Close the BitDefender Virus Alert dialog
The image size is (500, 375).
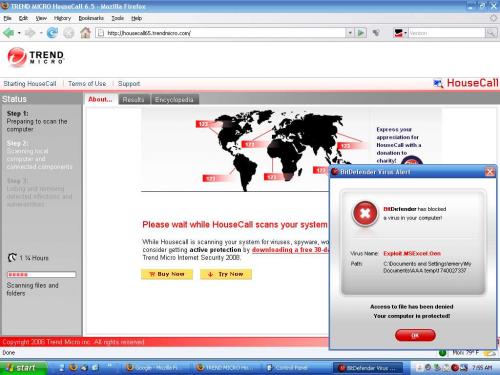pyautogui.click(x=490, y=172)
